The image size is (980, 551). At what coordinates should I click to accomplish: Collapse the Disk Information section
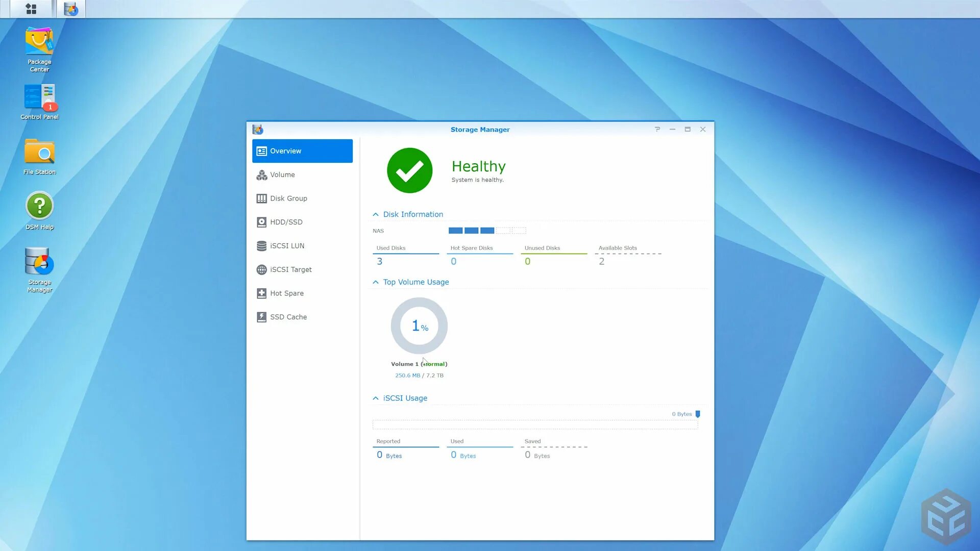coord(376,215)
